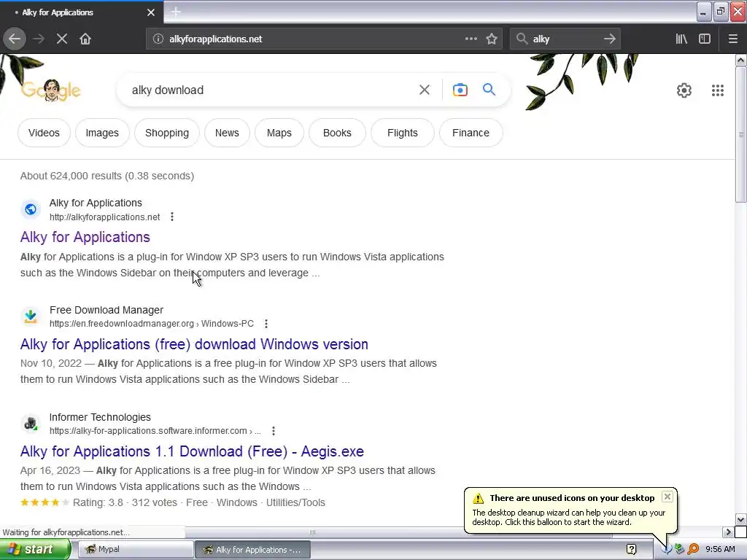747x560 pixels.
Task: Filter results by Images
Action: [x=102, y=133]
